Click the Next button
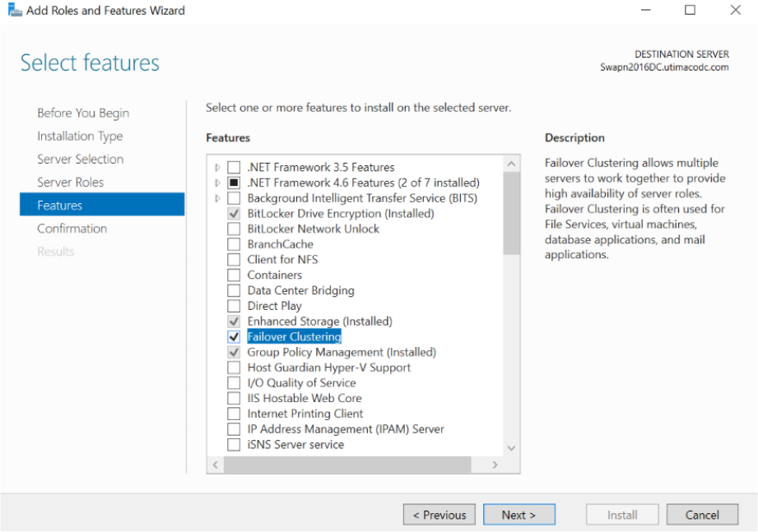 coord(519,515)
